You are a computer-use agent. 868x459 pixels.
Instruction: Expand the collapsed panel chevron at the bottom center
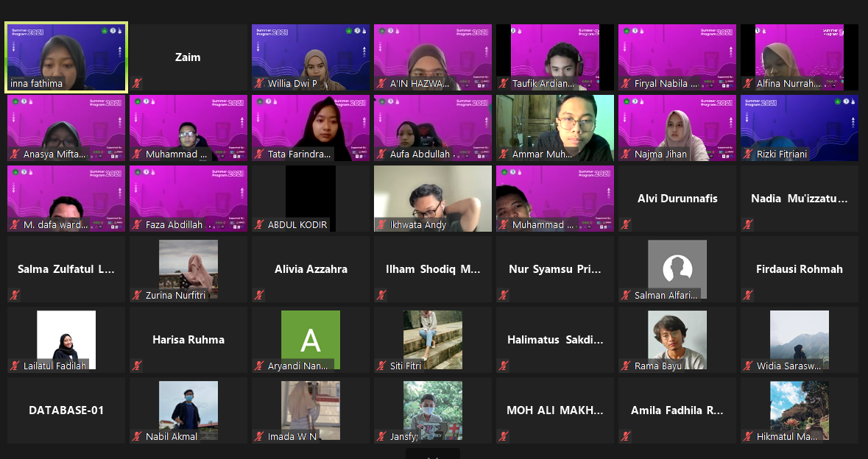[x=433, y=455]
